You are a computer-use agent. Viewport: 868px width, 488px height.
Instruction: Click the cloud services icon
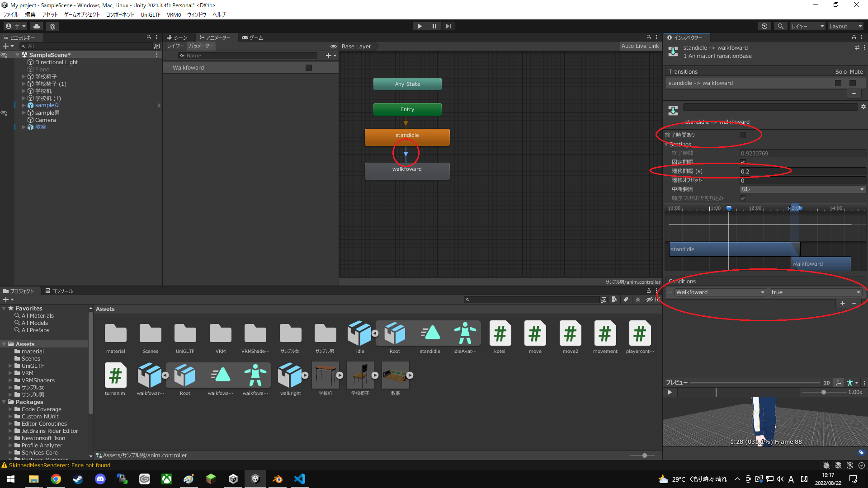pyautogui.click(x=37, y=26)
